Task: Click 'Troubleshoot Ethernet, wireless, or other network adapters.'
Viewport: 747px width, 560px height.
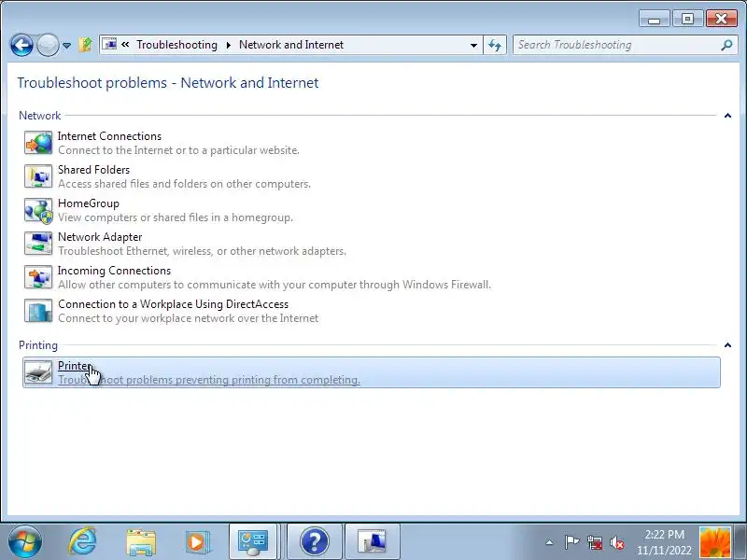Action: (x=202, y=251)
